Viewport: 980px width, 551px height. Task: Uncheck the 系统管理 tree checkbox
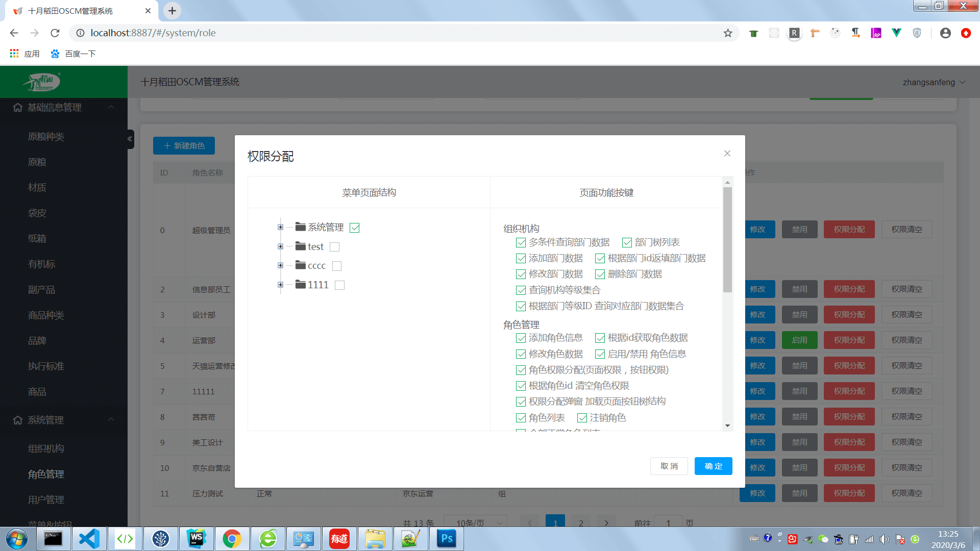(355, 228)
